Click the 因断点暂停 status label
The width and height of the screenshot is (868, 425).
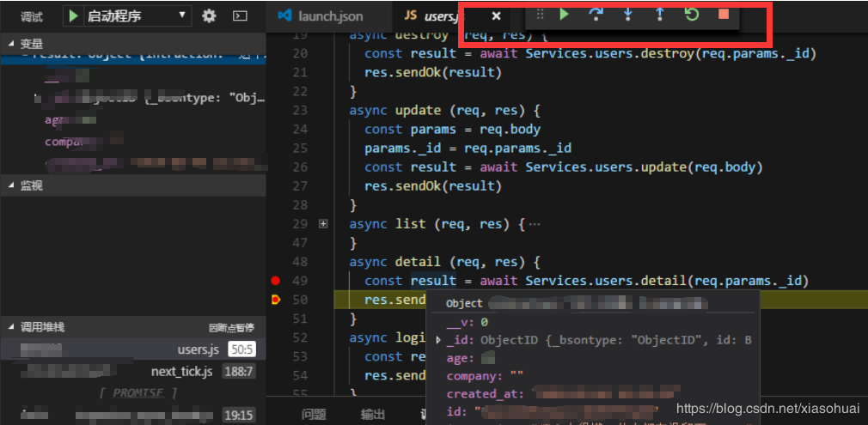click(231, 327)
